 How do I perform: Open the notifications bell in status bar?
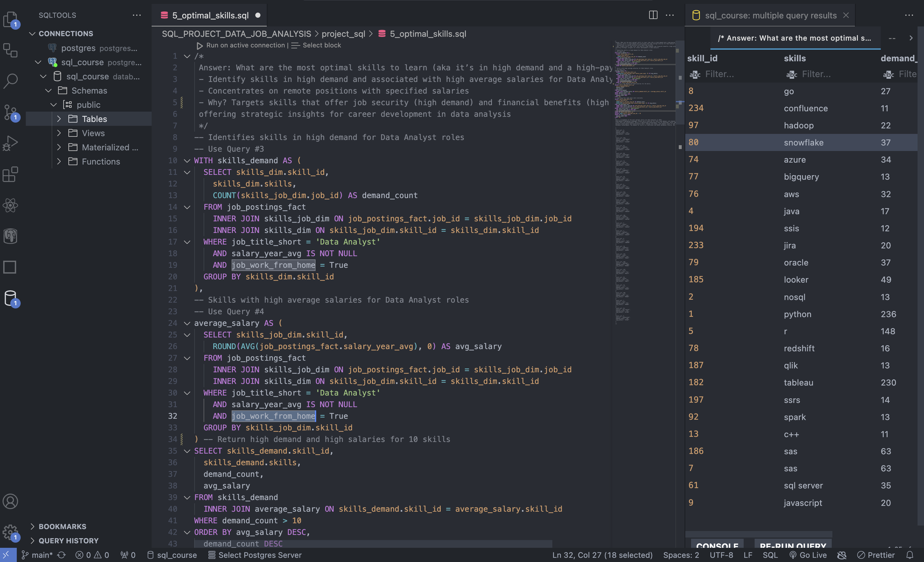909,555
